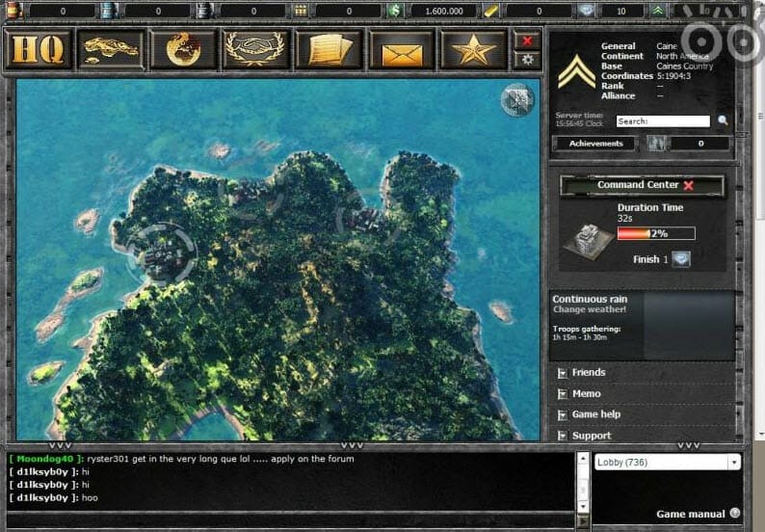This screenshot has height=532, width=765.
Task: Expand the Support section
Action: (592, 436)
